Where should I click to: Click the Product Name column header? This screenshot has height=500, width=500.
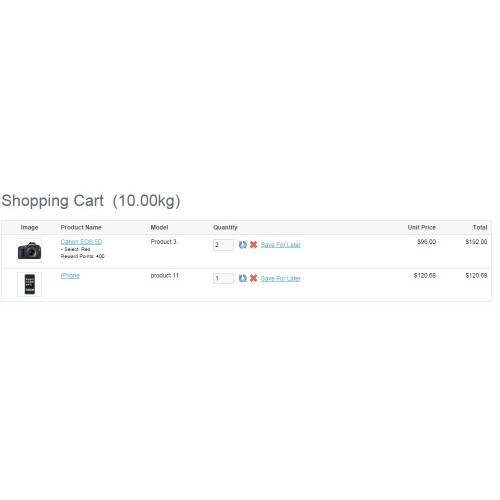(x=81, y=227)
